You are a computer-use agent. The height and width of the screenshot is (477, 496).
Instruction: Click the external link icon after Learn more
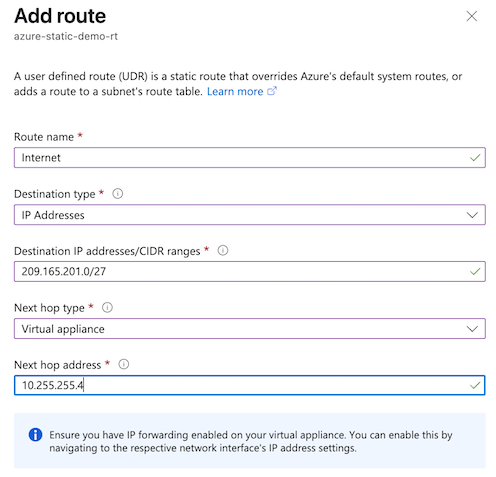click(x=272, y=91)
